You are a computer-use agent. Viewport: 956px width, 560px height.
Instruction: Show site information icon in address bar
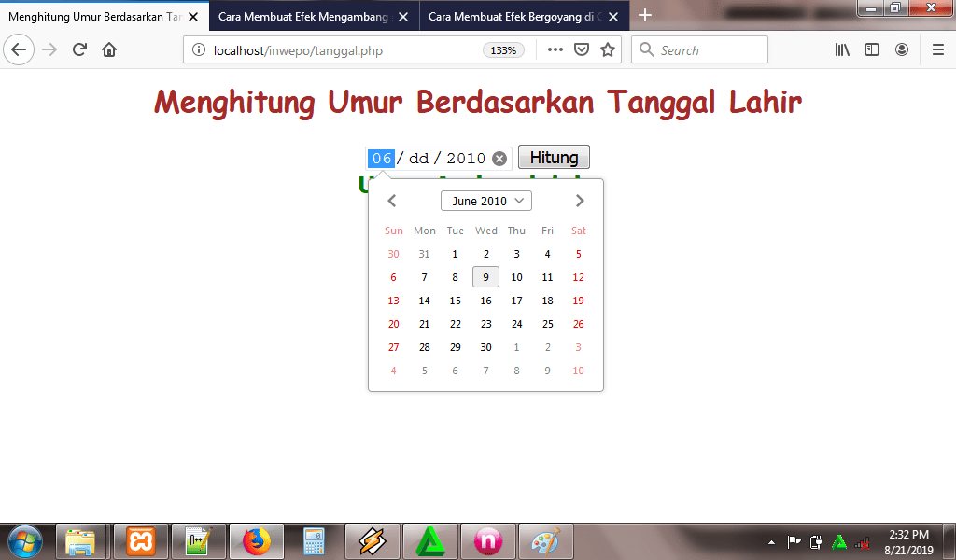[199, 50]
